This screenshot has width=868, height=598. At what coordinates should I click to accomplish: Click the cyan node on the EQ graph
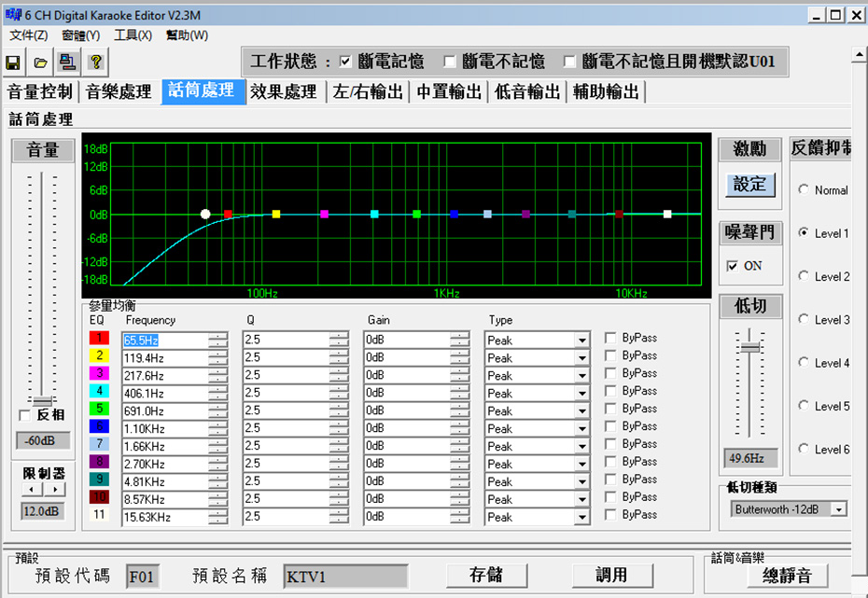tap(374, 214)
